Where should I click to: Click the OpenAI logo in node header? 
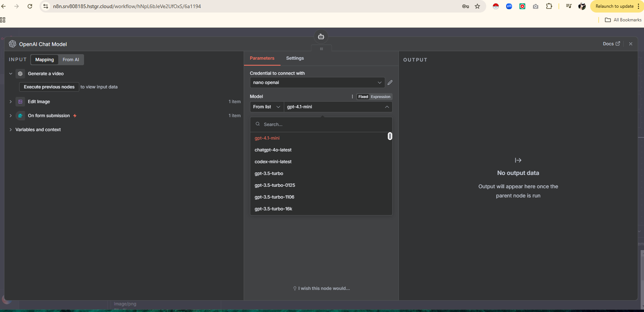coord(13,44)
